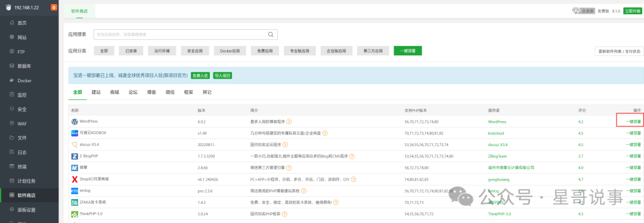
Task: Select the 第三方应用 category filter
Action: coord(373,51)
